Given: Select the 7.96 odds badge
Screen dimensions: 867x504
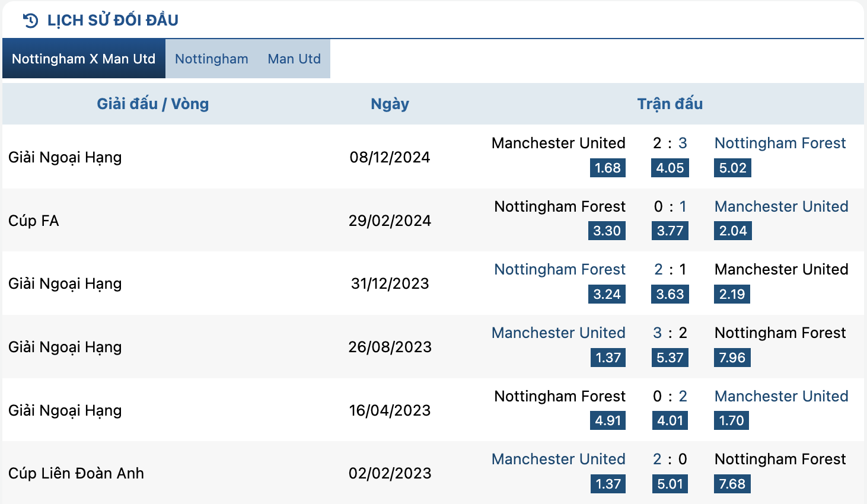Looking at the screenshot, I should pos(732,358).
